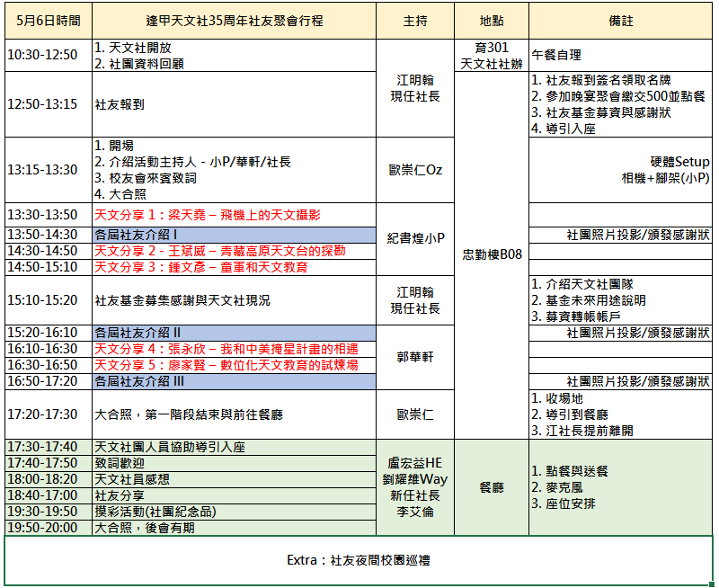The width and height of the screenshot is (719, 588).
Task: Select the '16:50-17:20' time cell
Action: coord(49,381)
